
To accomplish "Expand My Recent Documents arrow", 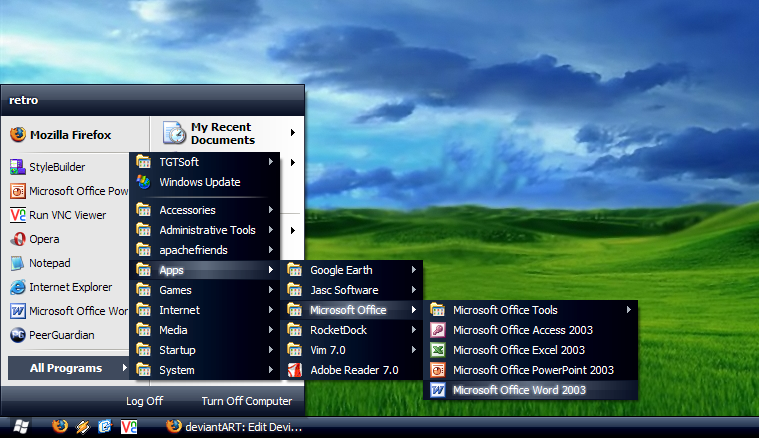I will [293, 133].
